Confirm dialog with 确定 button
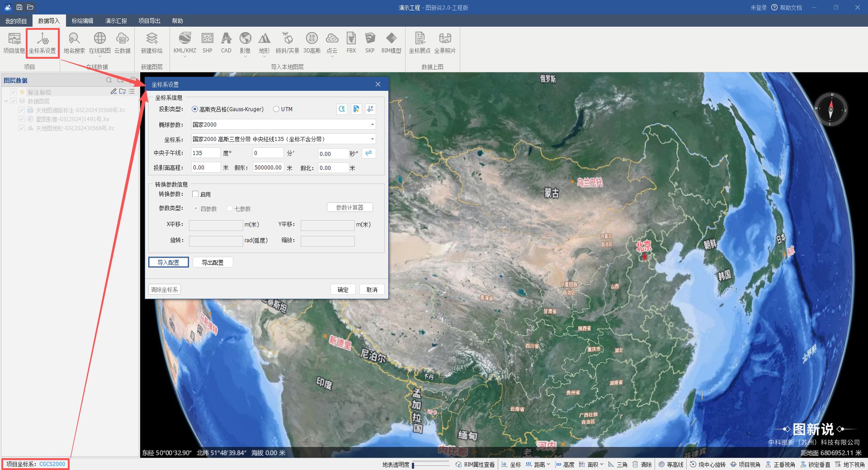Viewport: 868px width, 470px height. click(343, 289)
